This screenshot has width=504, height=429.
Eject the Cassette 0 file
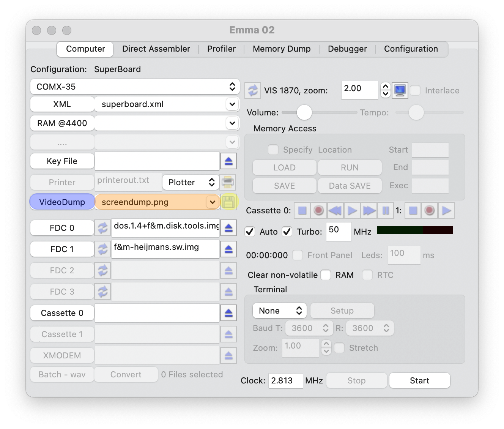tap(228, 313)
